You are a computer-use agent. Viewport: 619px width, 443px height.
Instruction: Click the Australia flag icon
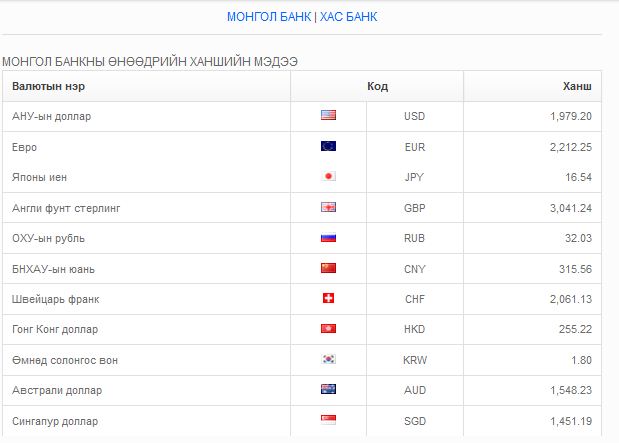click(328, 390)
